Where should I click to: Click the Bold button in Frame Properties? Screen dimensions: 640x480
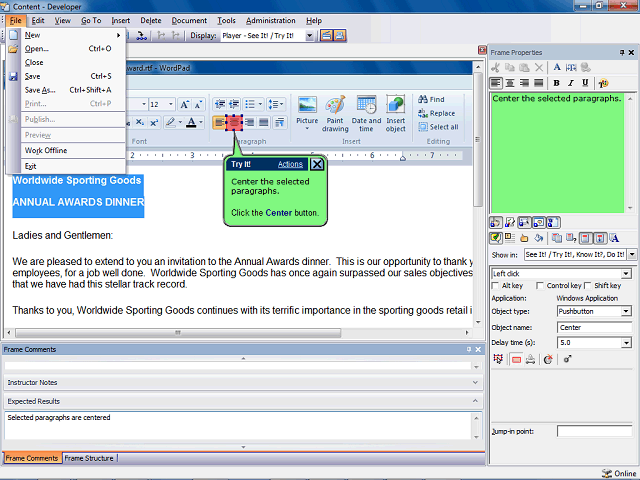556,83
